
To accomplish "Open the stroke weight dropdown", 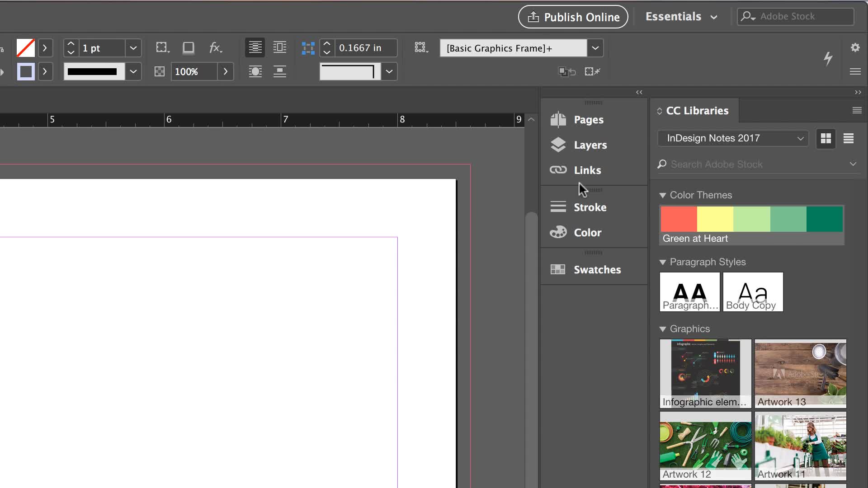I will click(x=133, y=48).
